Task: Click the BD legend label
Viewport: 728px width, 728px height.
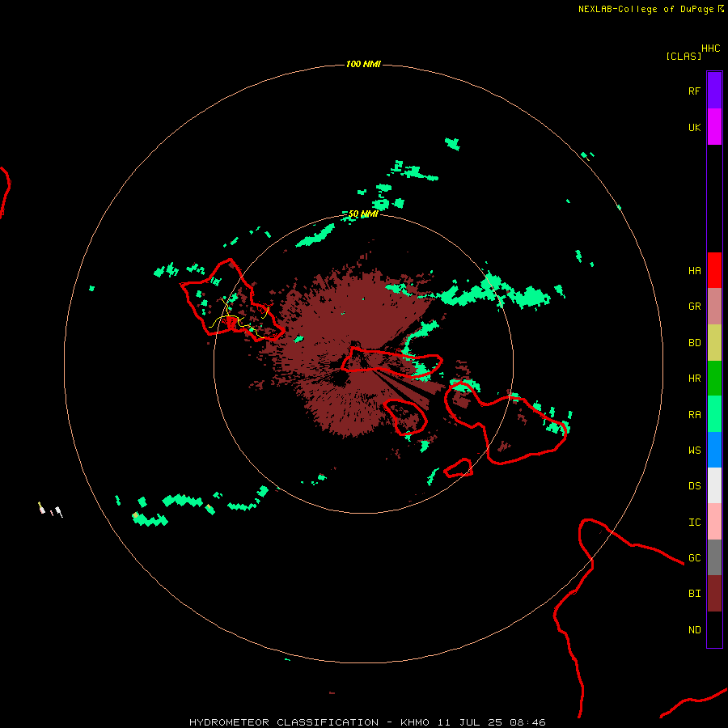Action: (x=694, y=343)
